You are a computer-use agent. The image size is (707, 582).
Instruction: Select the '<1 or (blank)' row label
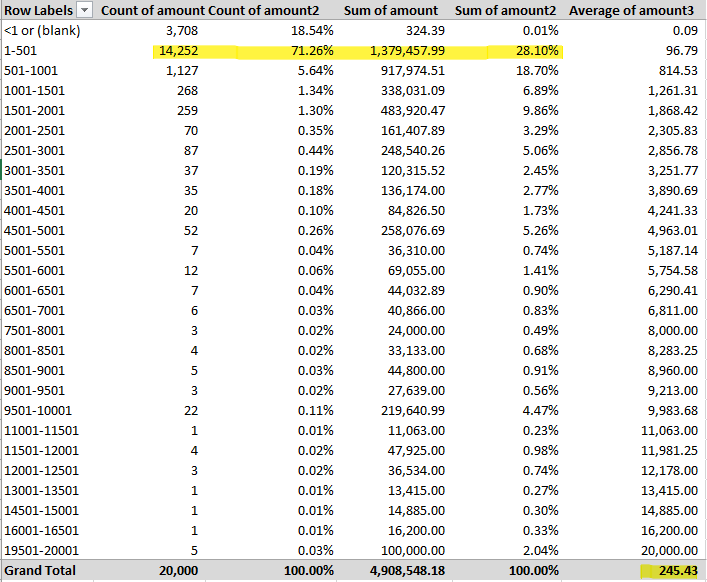(42, 31)
